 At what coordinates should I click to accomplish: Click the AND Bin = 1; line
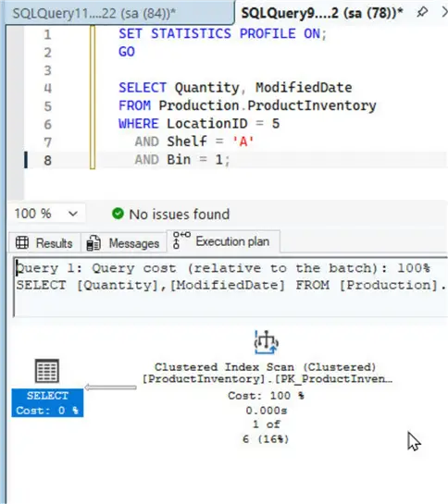click(x=182, y=160)
